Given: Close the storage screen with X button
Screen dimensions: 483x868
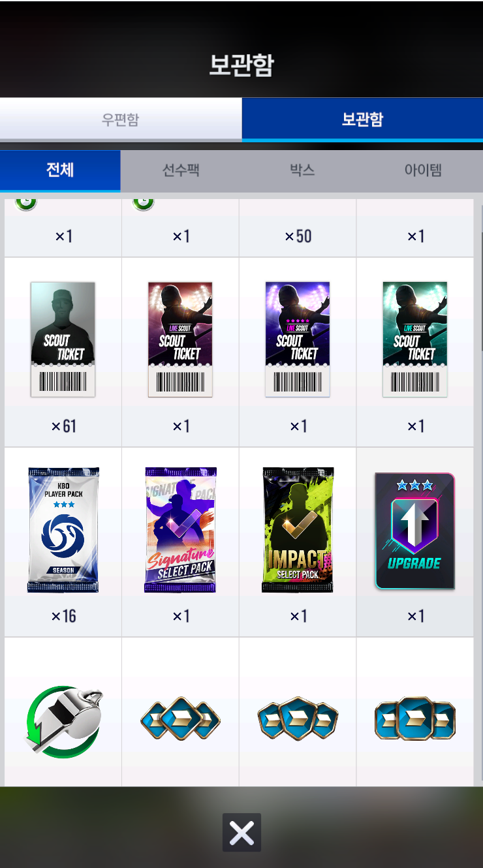Looking at the screenshot, I should coord(241,833).
